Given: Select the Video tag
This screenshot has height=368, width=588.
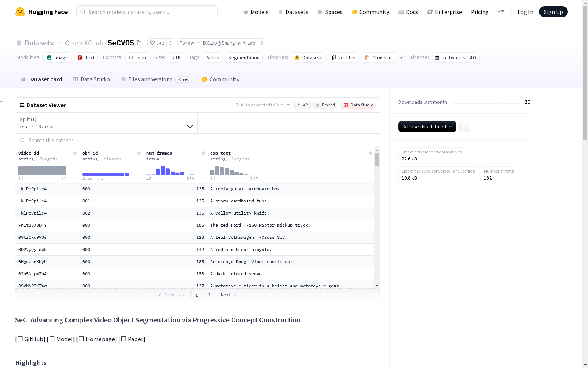Looking at the screenshot, I should click(213, 57).
